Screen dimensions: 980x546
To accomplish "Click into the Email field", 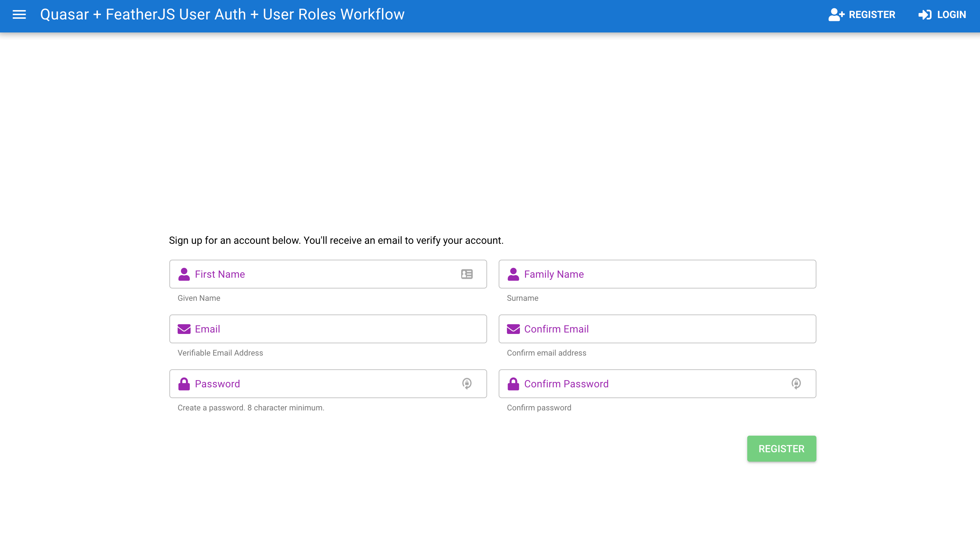I will pyautogui.click(x=335, y=329).
